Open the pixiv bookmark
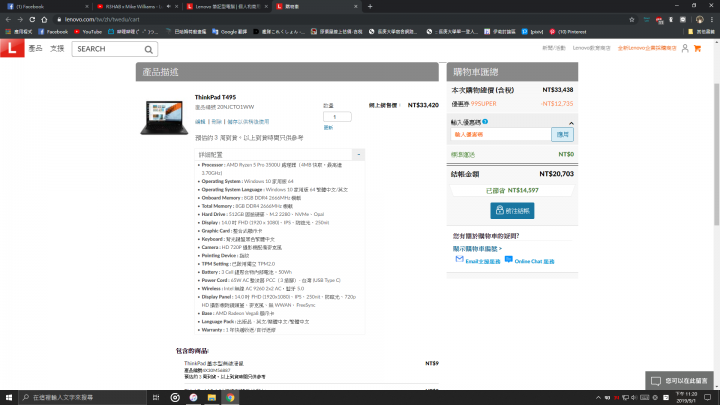This screenshot has width=720, height=405. click(x=532, y=32)
